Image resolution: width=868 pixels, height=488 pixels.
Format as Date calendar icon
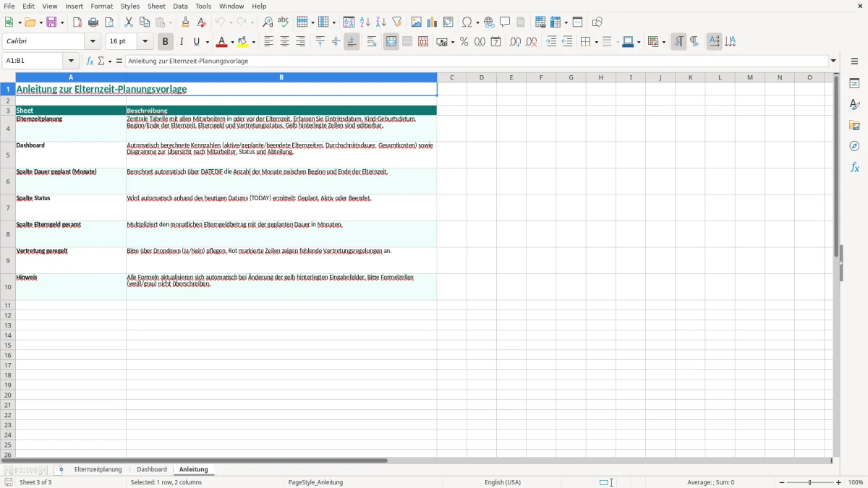pos(495,42)
